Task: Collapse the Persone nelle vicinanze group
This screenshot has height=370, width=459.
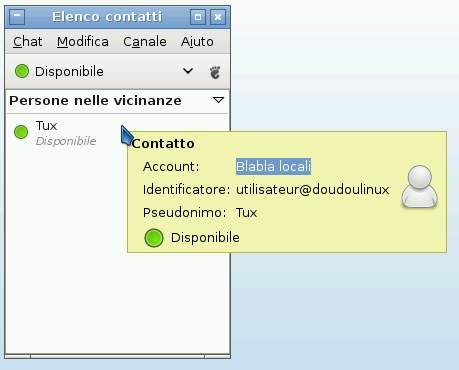Action: pos(218,100)
